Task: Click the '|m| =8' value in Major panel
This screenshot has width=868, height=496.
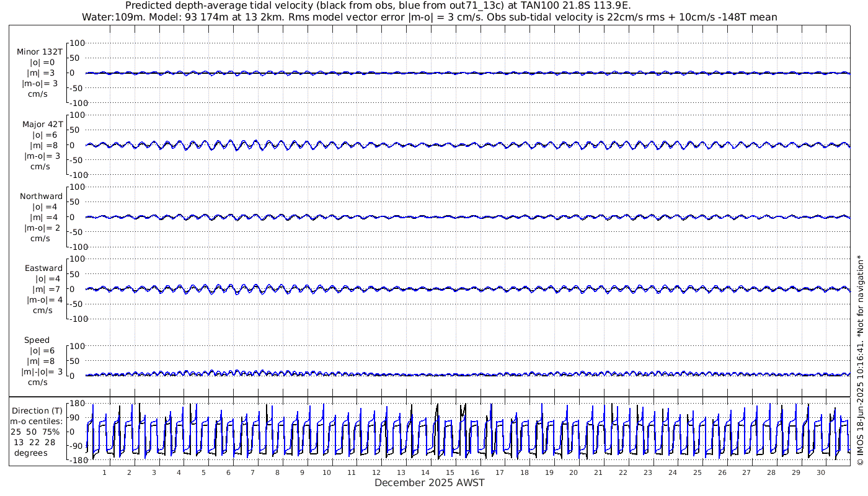Action: (x=43, y=145)
